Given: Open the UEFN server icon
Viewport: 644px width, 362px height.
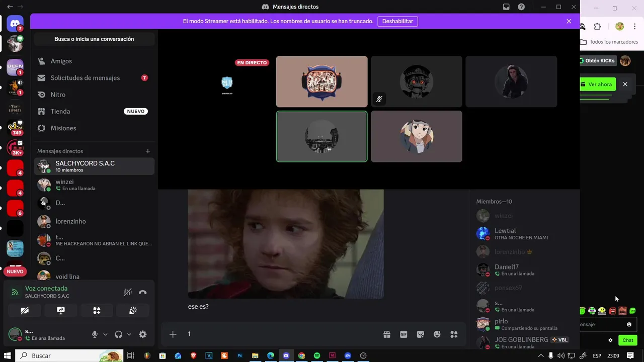Looking at the screenshot, I should (15, 67).
